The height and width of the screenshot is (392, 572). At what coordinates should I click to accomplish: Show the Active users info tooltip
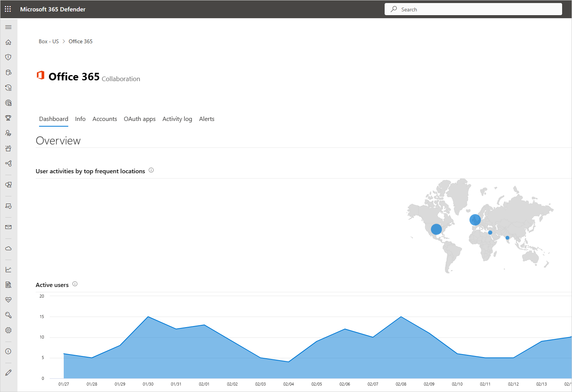tap(75, 284)
